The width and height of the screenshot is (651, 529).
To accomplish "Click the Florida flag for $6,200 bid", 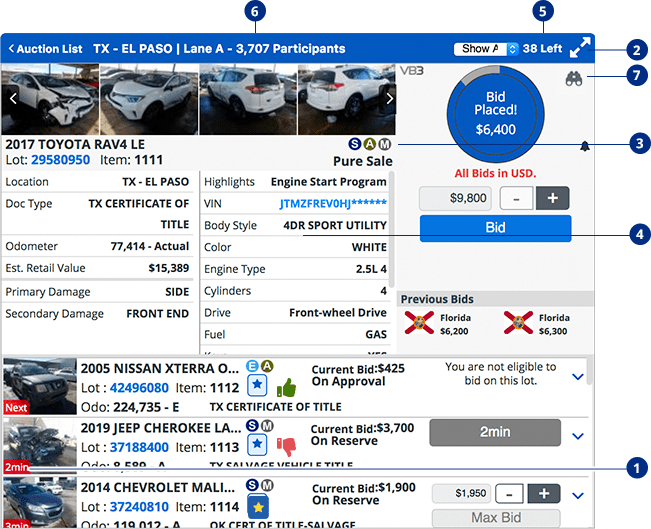I will 419,323.
